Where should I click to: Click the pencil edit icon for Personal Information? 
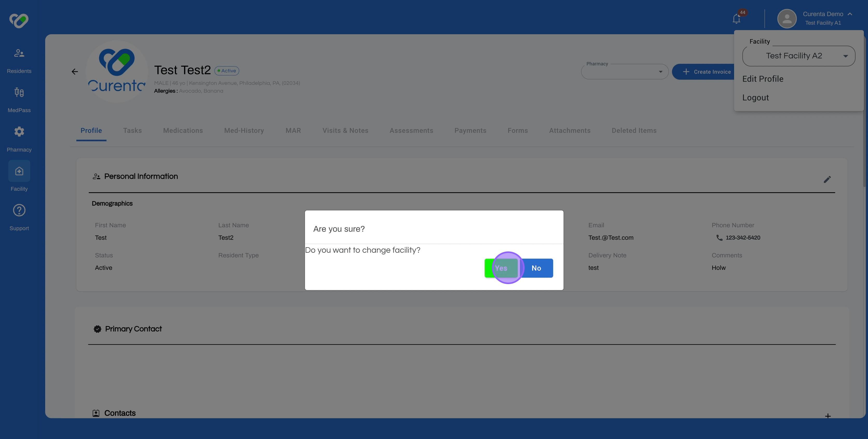point(827,180)
